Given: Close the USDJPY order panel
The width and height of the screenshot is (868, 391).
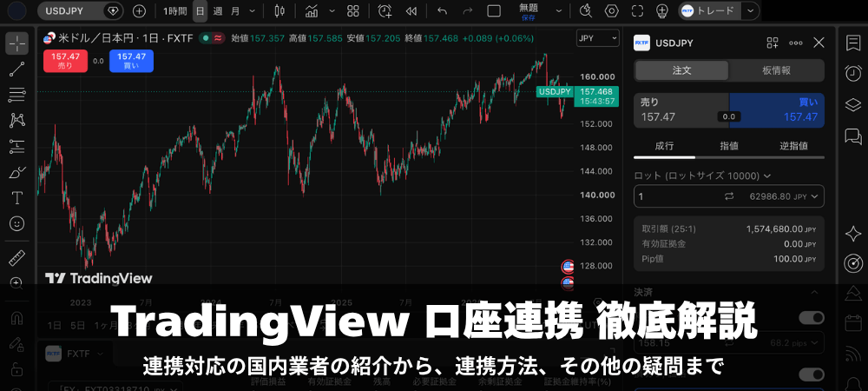Looking at the screenshot, I should [x=819, y=43].
